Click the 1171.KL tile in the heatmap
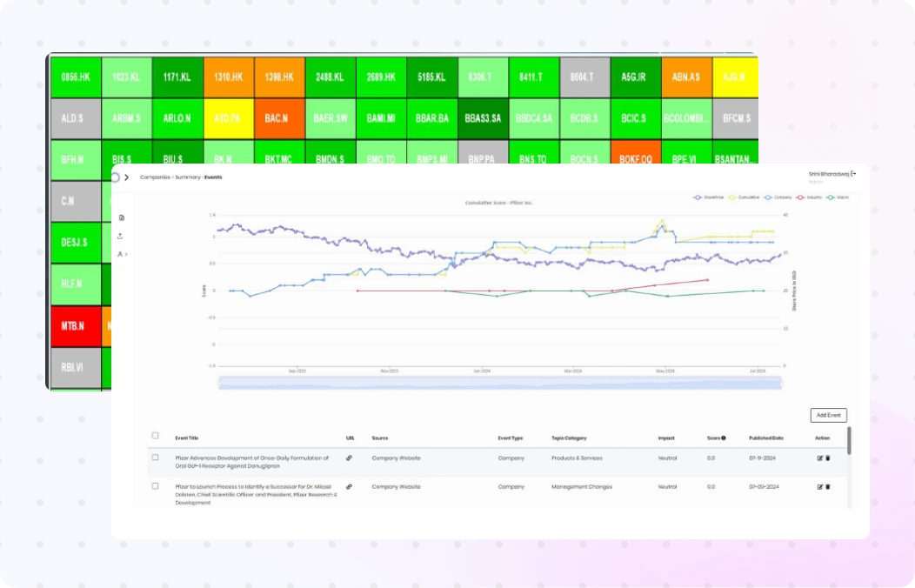 click(x=177, y=77)
